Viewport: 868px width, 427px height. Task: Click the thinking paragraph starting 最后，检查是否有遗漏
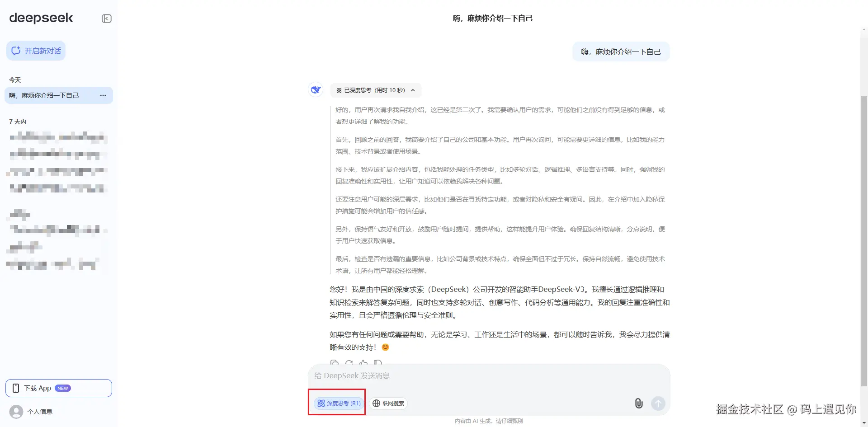click(500, 265)
